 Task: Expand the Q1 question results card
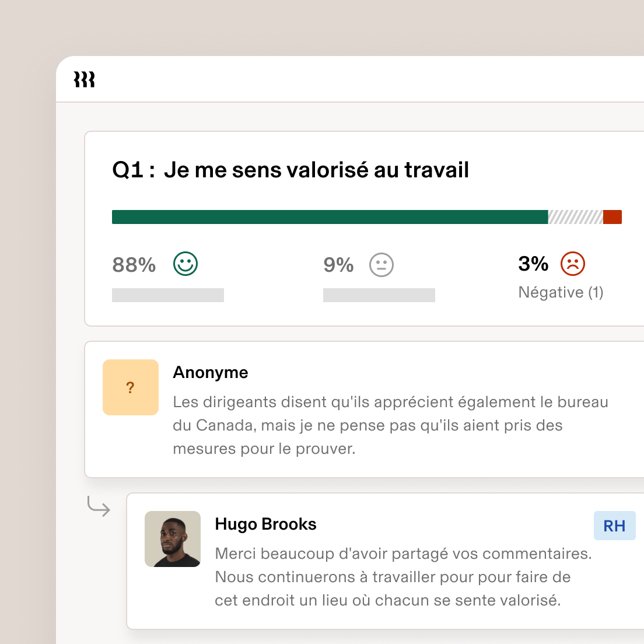point(362,228)
